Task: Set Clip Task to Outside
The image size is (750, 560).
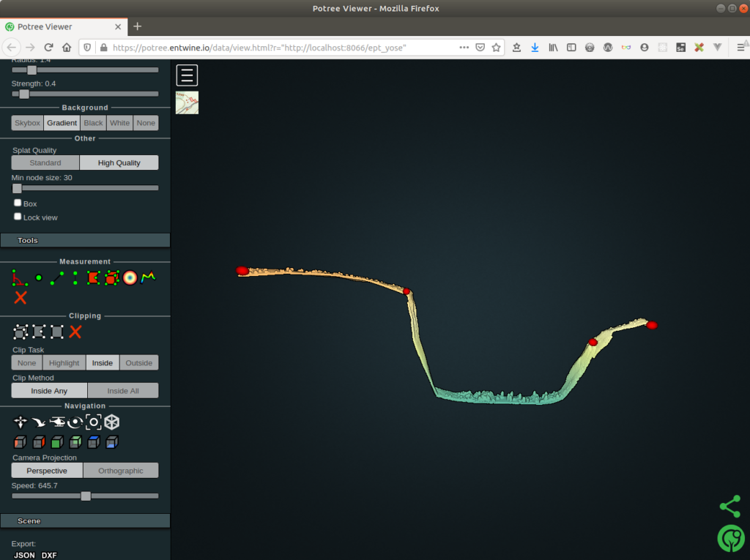Action: point(141,362)
